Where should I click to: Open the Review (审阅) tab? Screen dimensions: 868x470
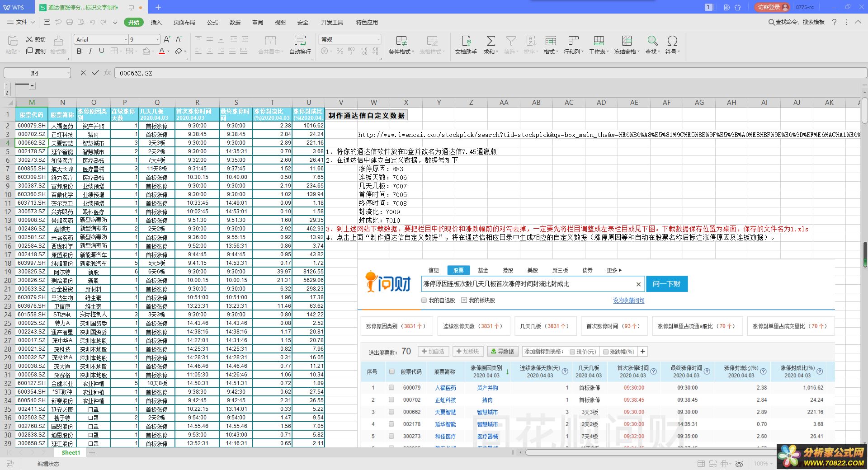point(258,22)
